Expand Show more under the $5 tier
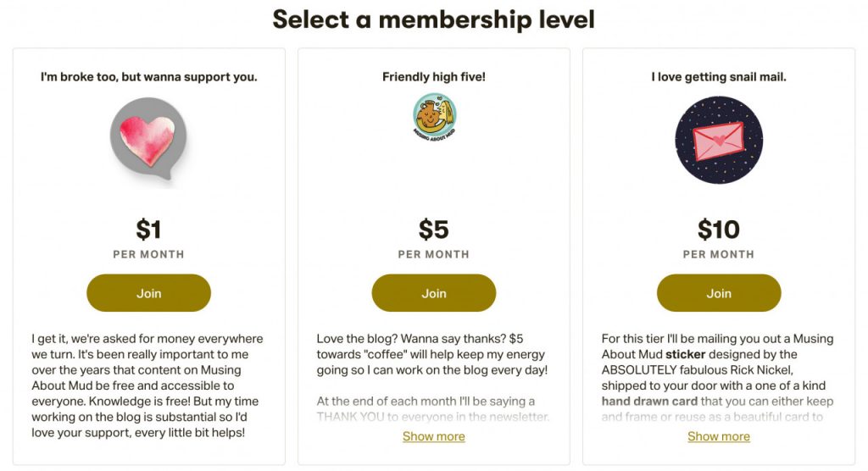The height and width of the screenshot is (471, 868). coord(434,436)
